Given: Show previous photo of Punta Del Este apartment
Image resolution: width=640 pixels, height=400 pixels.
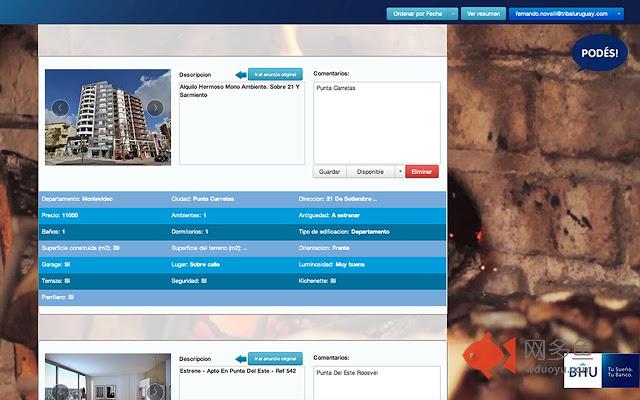Looking at the screenshot, I should (x=60, y=390).
